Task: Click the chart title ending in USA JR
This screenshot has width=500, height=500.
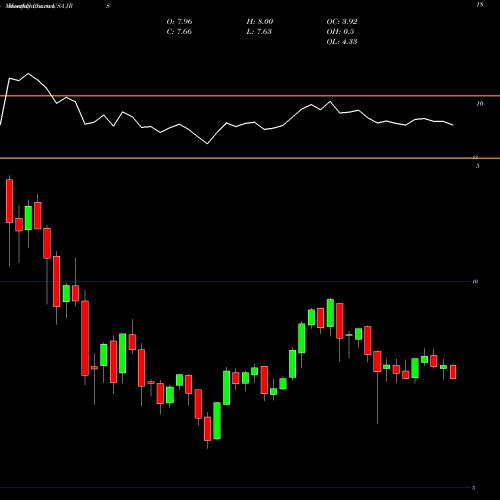Action: [x=39, y=6]
